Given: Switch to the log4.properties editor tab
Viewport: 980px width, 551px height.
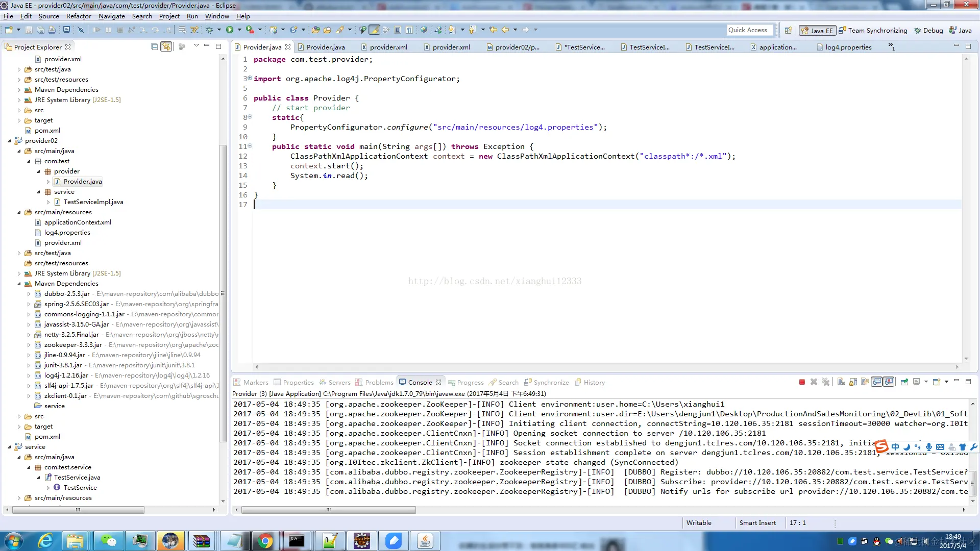Looking at the screenshot, I should [x=848, y=47].
